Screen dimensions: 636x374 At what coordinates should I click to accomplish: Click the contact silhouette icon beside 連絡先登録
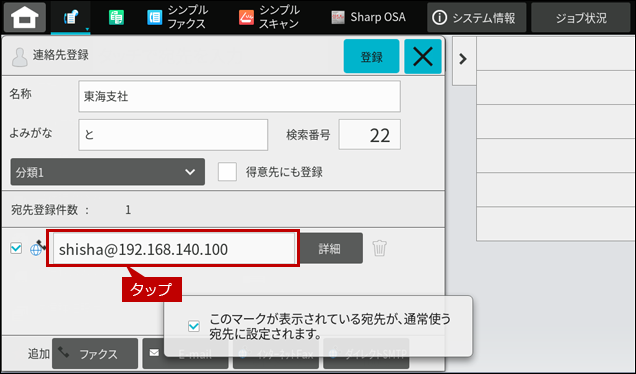point(19,57)
